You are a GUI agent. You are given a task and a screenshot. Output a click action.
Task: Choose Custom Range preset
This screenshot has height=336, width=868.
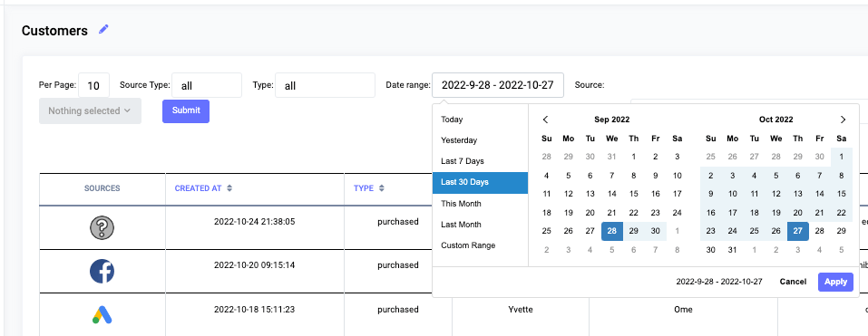(480, 245)
